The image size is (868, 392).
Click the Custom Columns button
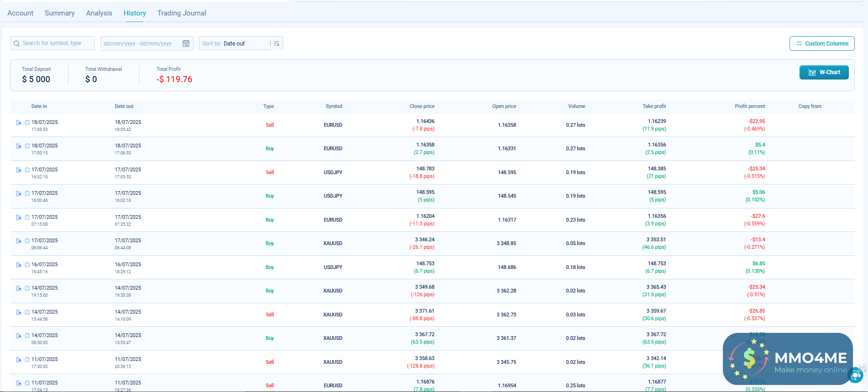coord(821,44)
